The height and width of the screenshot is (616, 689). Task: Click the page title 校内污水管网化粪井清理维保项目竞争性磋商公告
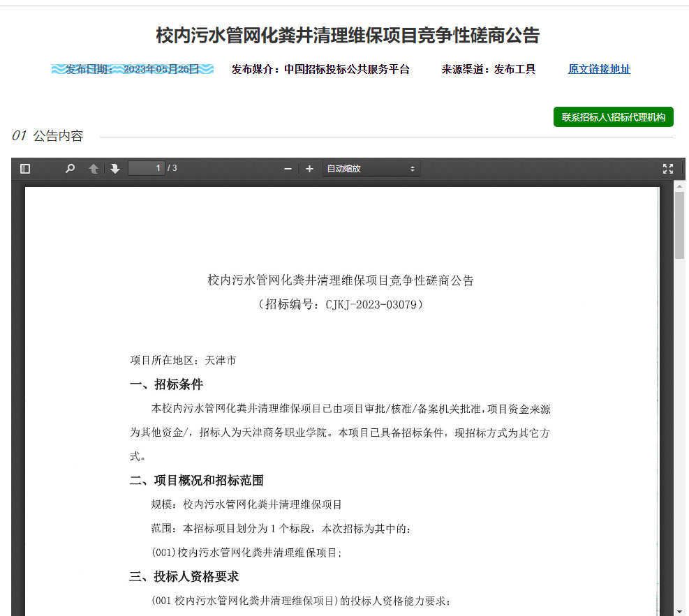coord(348,36)
